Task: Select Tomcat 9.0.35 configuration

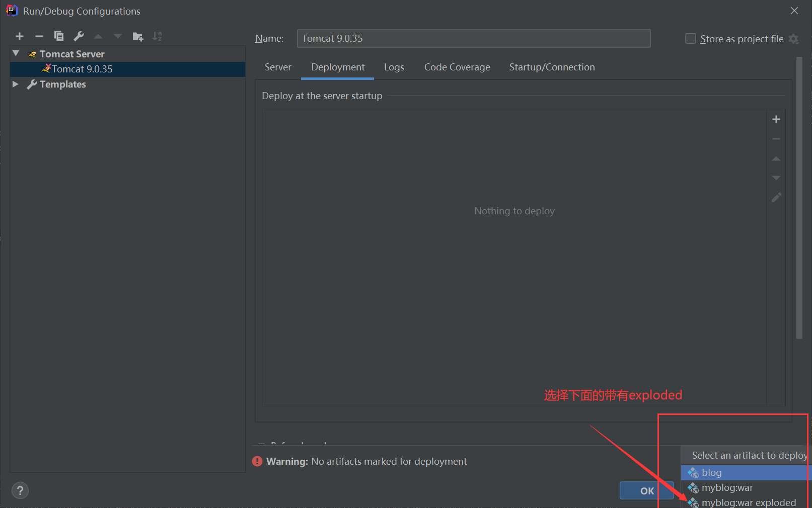Action: click(128, 69)
